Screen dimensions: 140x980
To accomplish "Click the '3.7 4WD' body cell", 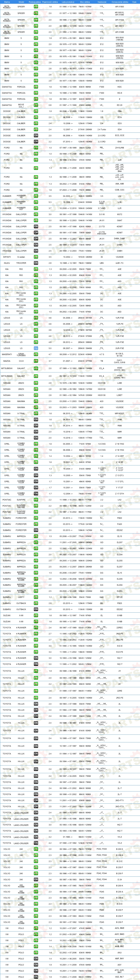I will point(102,208).
